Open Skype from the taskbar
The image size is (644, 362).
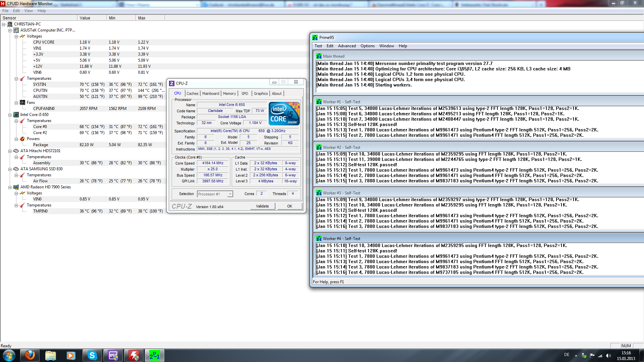pos(92,355)
